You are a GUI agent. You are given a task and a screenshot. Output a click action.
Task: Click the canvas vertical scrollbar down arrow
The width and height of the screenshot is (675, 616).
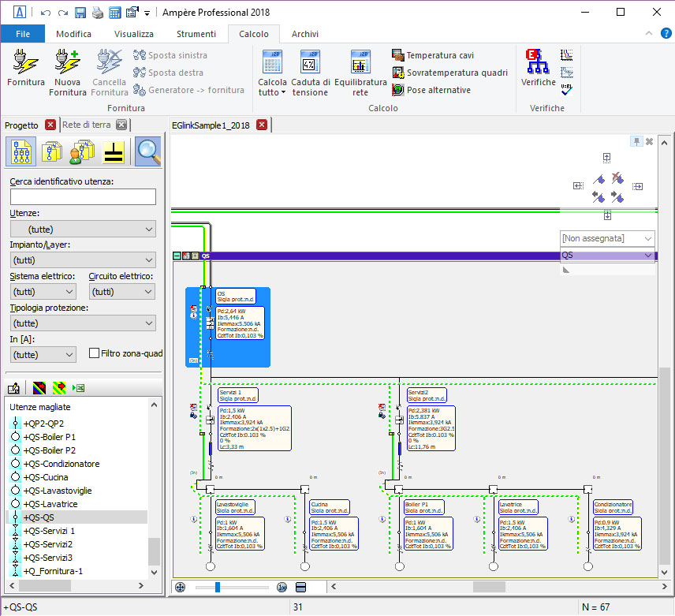(664, 572)
